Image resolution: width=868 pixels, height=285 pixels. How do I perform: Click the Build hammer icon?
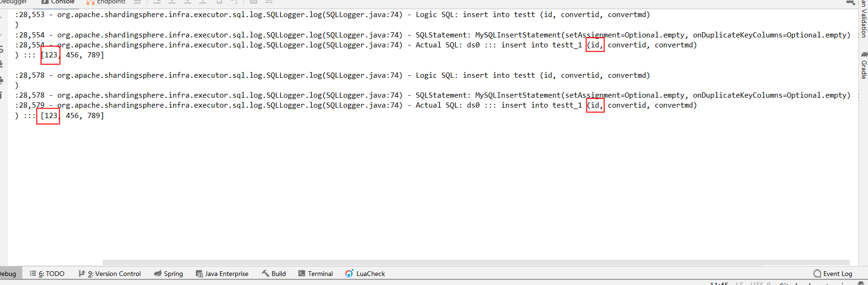[x=265, y=273]
